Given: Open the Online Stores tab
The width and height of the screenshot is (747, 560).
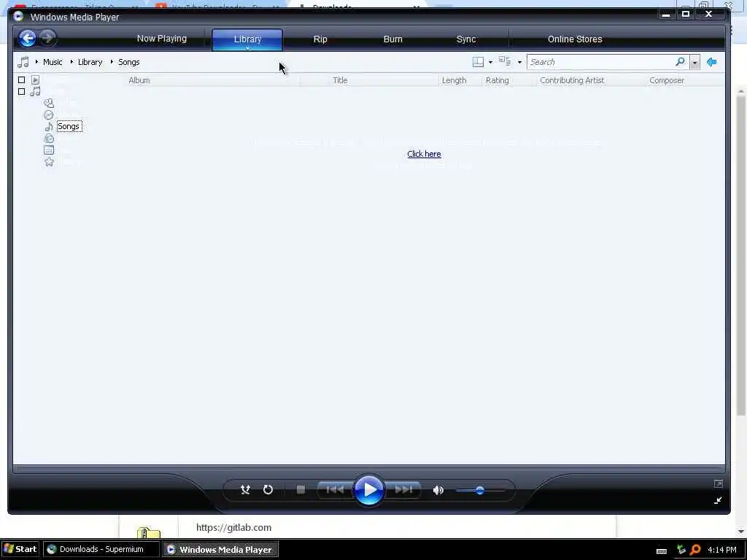Looking at the screenshot, I should (575, 39).
